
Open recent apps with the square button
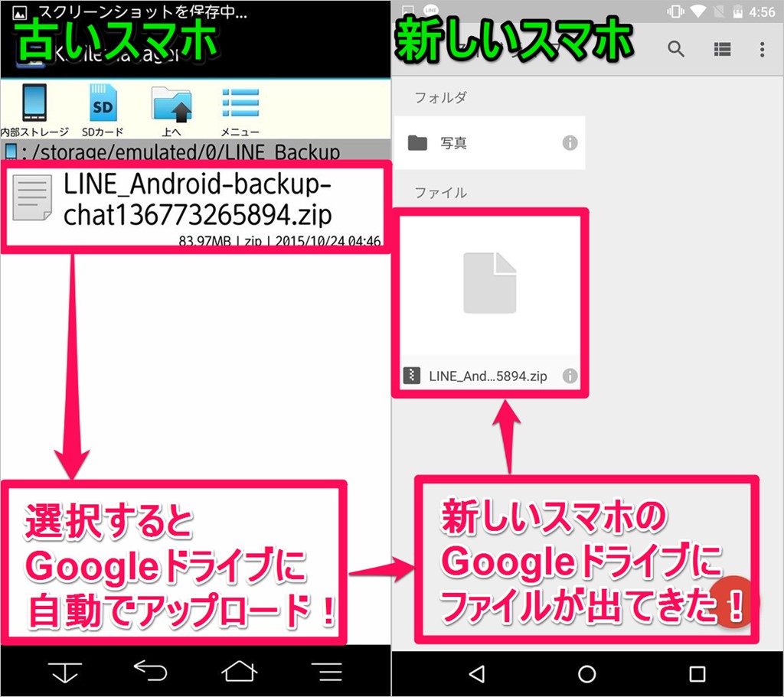coord(697,673)
